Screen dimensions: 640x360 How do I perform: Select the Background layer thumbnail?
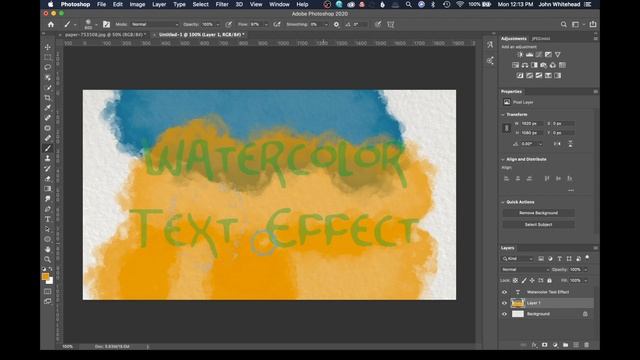tap(518, 314)
